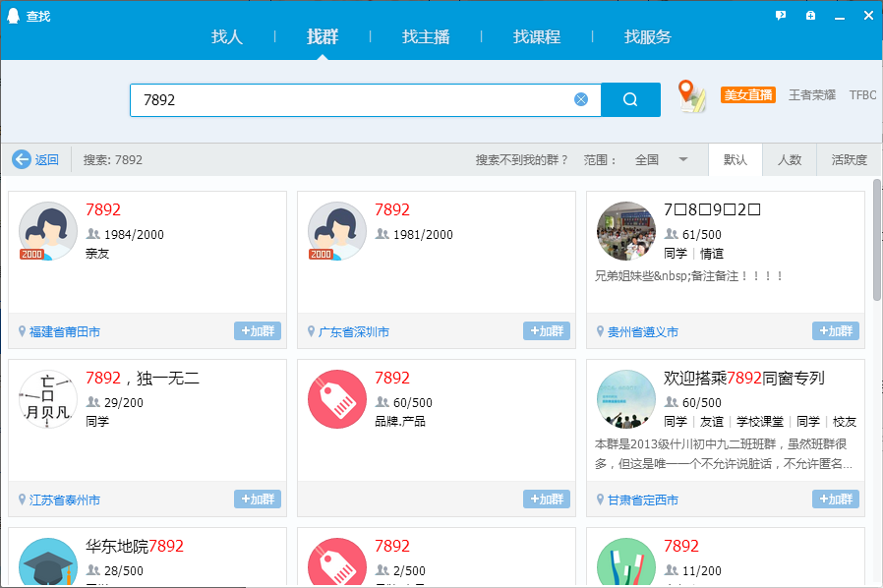Click 加群 on the 华东地院7892 group

(258, 582)
